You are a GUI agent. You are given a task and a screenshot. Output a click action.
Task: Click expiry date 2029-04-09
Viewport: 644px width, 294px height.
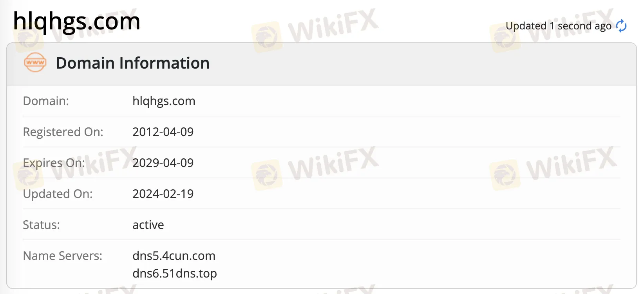(x=163, y=163)
